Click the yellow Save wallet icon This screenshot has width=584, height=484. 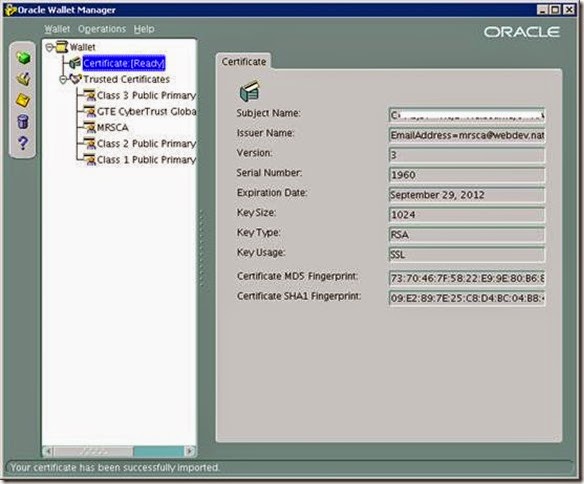point(23,100)
